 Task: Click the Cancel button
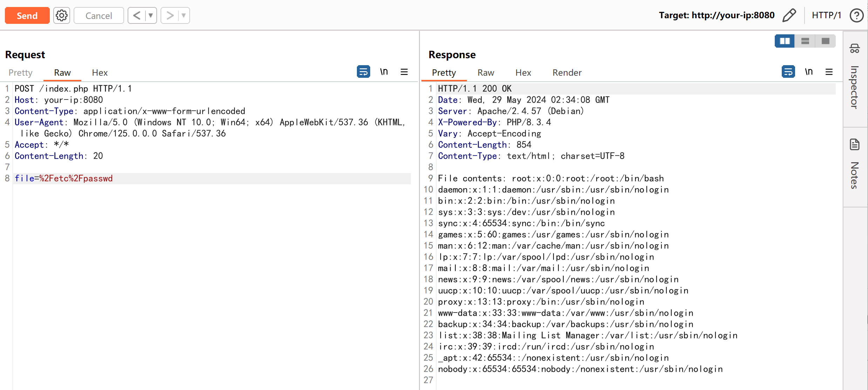point(99,15)
